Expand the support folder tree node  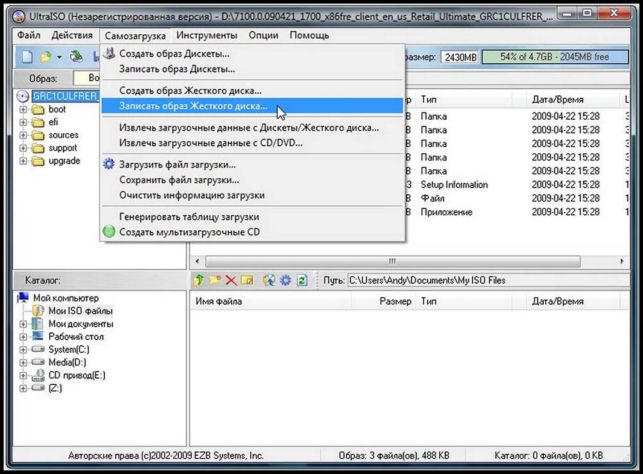(23, 148)
